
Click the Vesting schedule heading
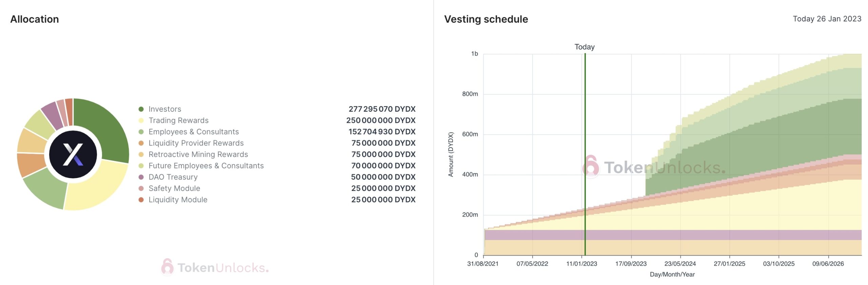pyautogui.click(x=486, y=19)
